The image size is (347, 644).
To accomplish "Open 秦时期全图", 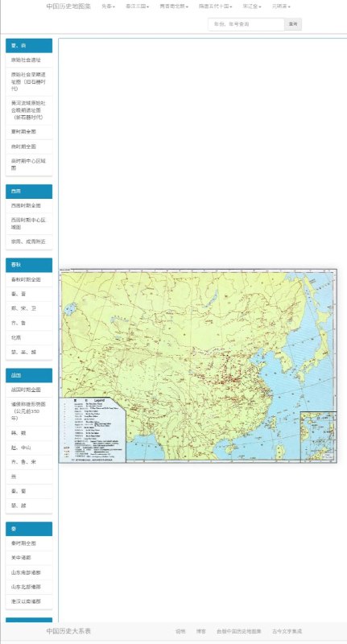I will tap(29, 543).
